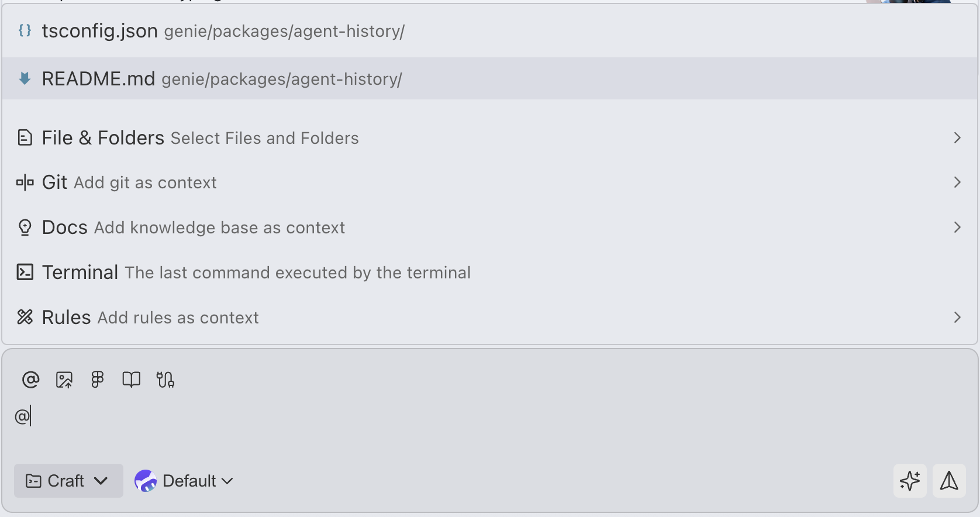Expand the Rules submenu chevron

pyautogui.click(x=957, y=318)
